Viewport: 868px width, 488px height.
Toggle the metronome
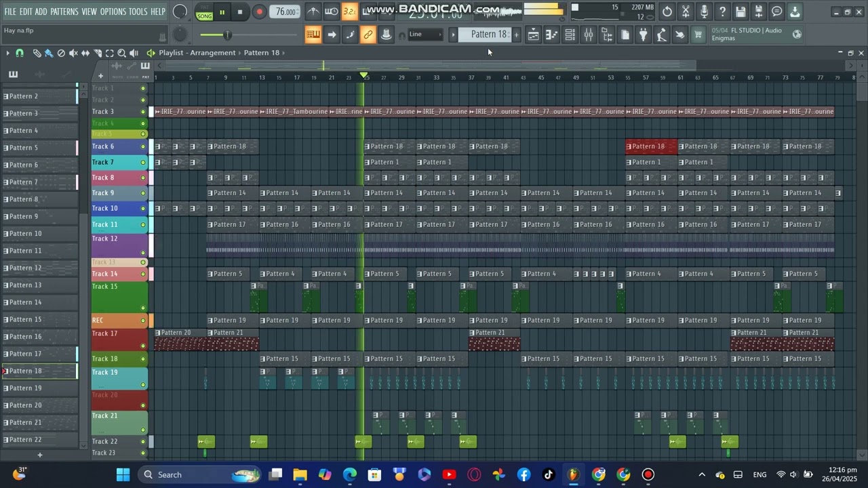pos(313,12)
